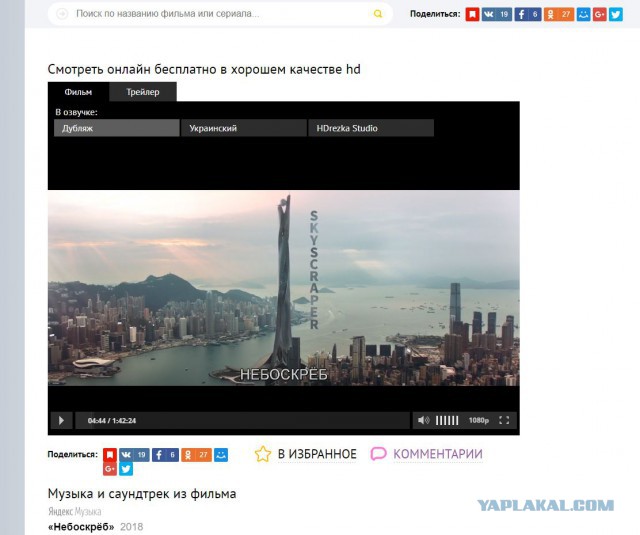Select Дубляж voice-over option
This screenshot has width=640, height=535.
click(x=117, y=128)
